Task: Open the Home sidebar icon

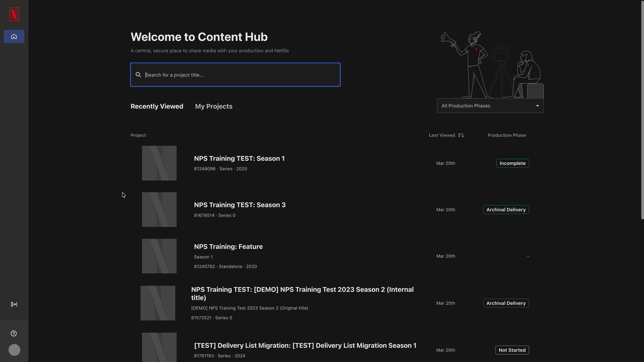Action: [x=14, y=37]
